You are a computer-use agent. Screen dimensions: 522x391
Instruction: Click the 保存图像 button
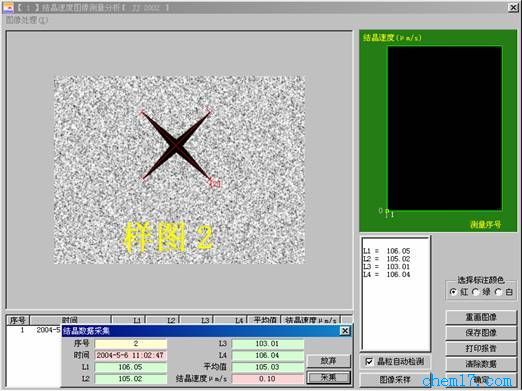tap(481, 333)
